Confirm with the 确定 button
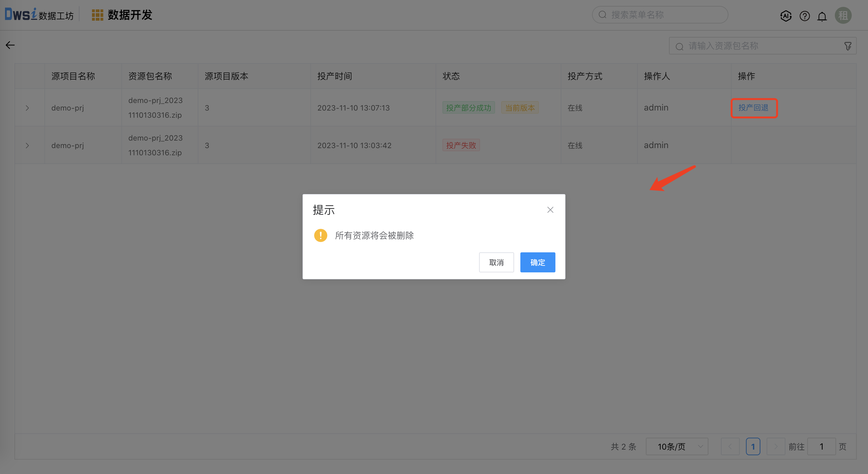Image resolution: width=868 pixels, height=474 pixels. (x=538, y=262)
